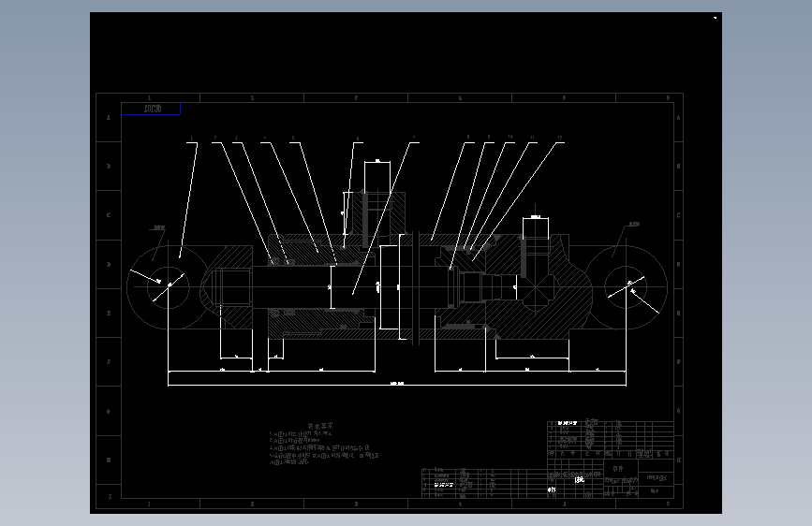The height and width of the screenshot is (526, 812).
Task: Select part balloon number 4
Action: 265,139
